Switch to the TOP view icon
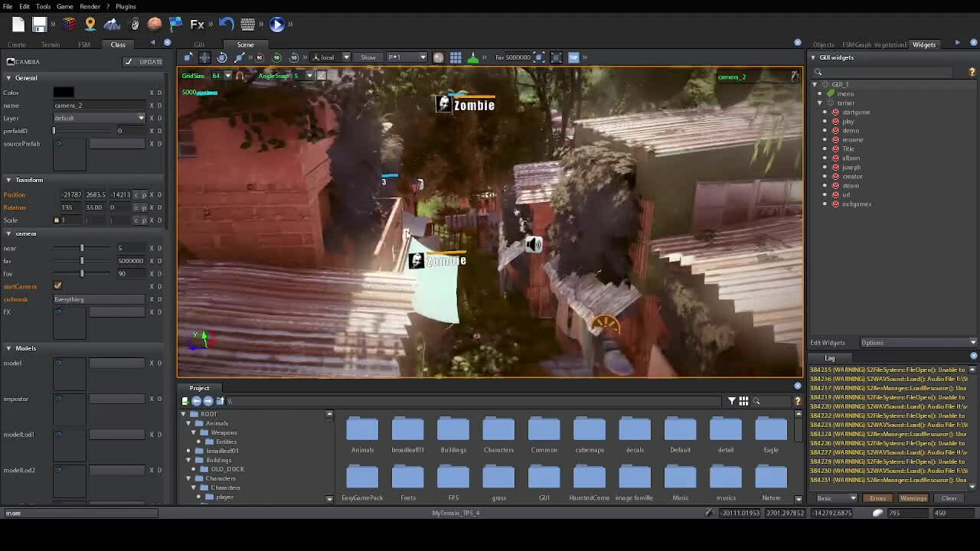This screenshot has width=980, height=551. [573, 57]
